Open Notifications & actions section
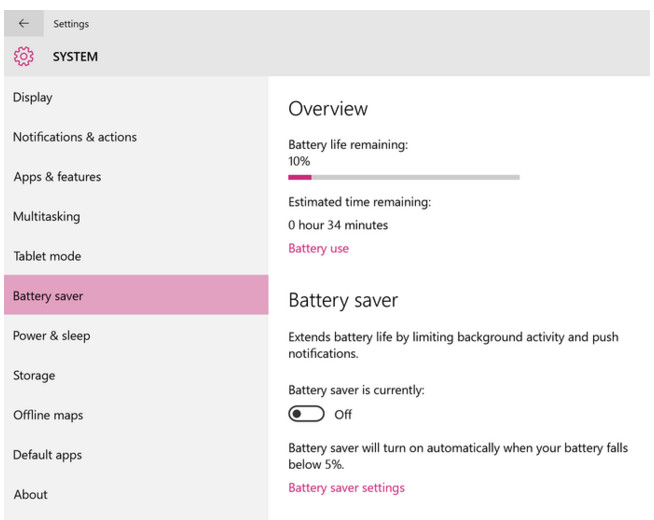 click(x=136, y=137)
